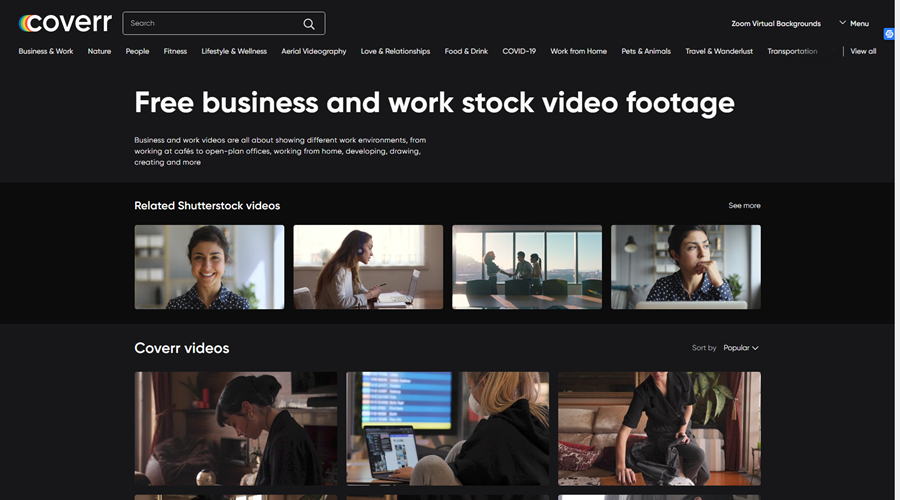Open Shutterstock video of smiling woman
Screen dimensions: 900x500
[x=209, y=267]
